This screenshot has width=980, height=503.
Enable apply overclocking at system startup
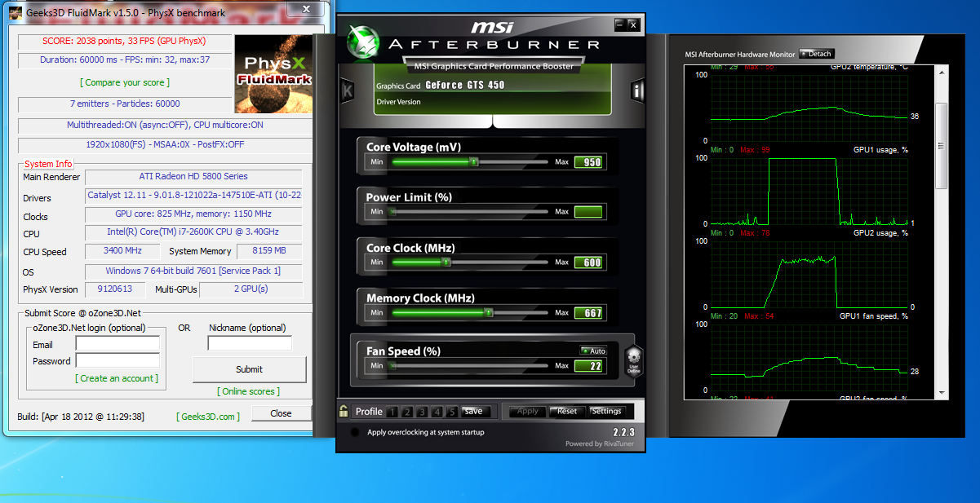(354, 432)
